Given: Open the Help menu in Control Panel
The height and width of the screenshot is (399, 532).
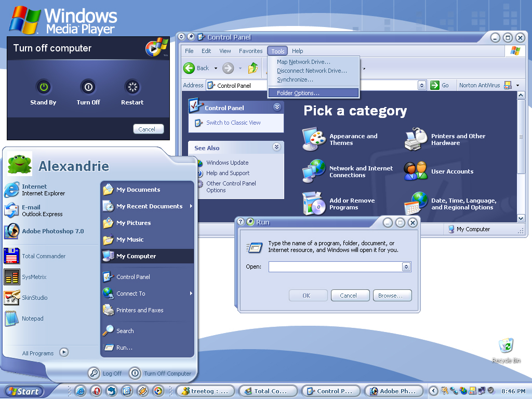Looking at the screenshot, I should pyautogui.click(x=297, y=51).
